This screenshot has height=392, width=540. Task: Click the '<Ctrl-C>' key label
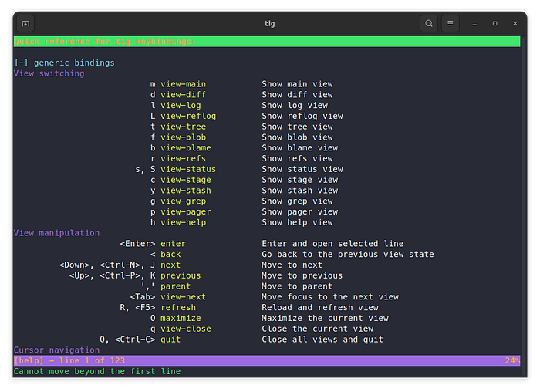pos(135,340)
